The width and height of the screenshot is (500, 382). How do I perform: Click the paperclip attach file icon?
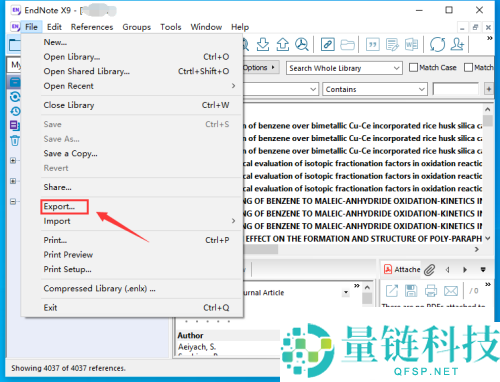[x=430, y=270]
